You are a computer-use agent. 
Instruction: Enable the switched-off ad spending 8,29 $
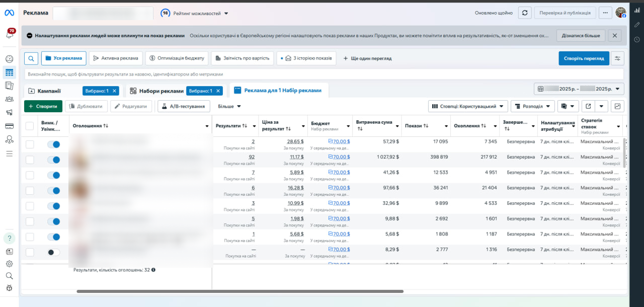[54, 252]
